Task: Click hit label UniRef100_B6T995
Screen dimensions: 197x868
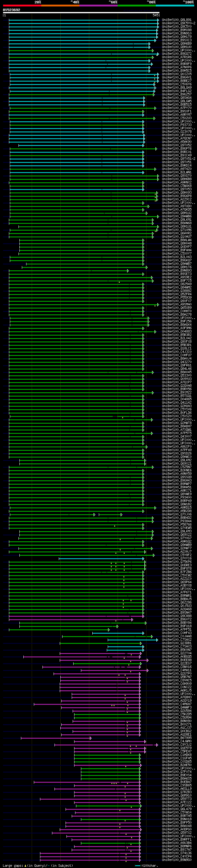Action: (x=176, y=738)
